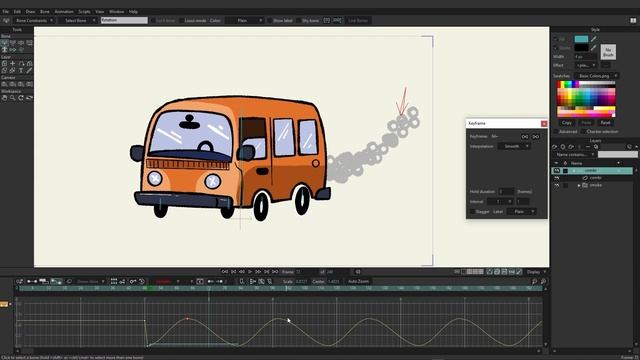Select the combi vector sublayer
Image resolution: width=640 pixels, height=360 pixels.
coord(596,178)
